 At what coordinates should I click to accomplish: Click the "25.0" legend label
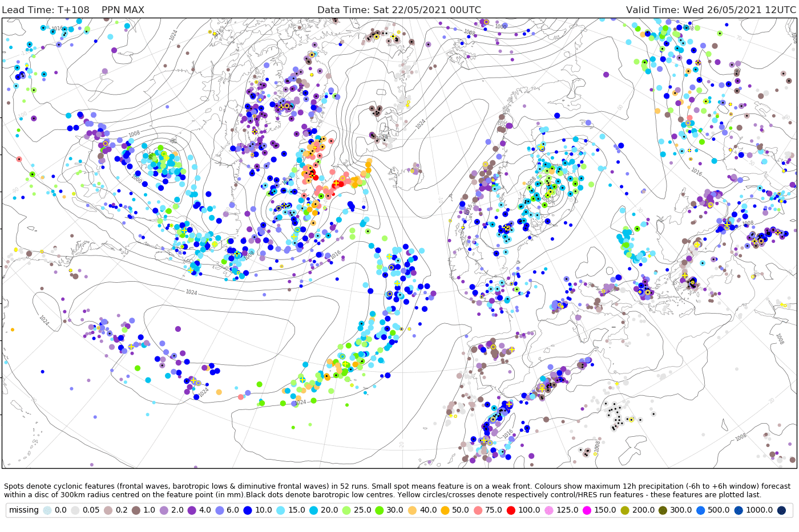pos(361,510)
